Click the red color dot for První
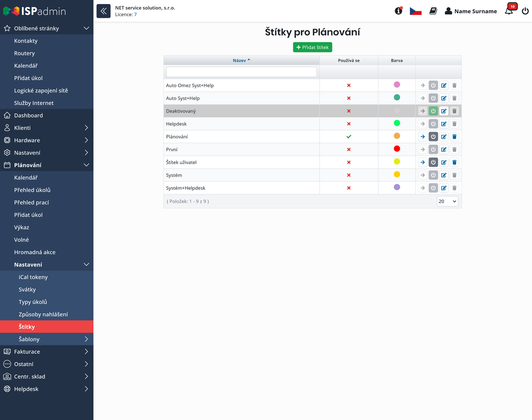This screenshot has width=532, height=420. 397,149
